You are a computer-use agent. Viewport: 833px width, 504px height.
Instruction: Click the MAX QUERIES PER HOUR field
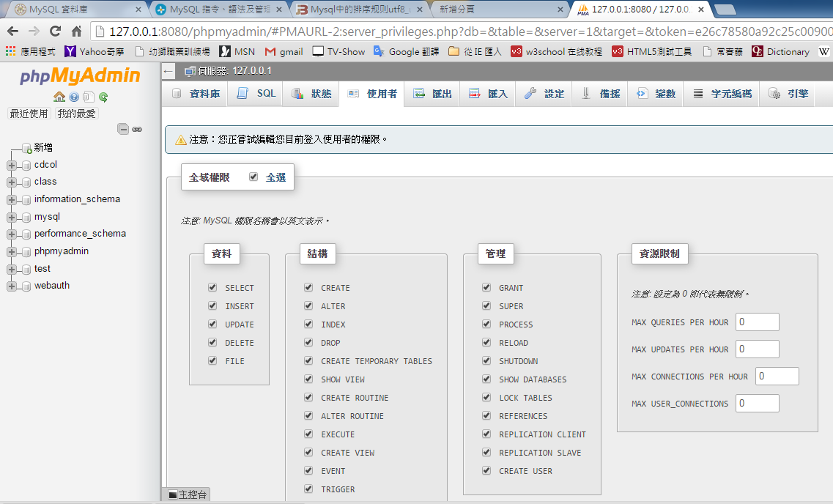click(x=758, y=322)
